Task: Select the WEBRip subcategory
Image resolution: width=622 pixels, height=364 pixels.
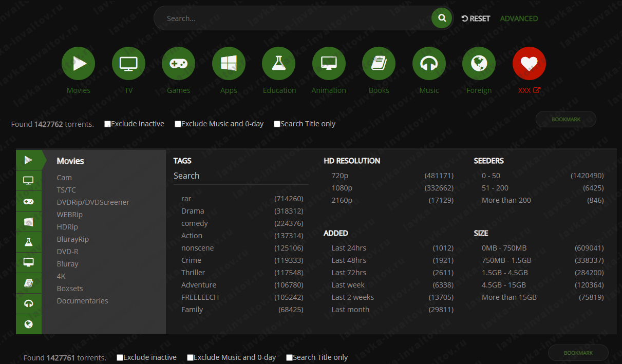Action: click(69, 215)
